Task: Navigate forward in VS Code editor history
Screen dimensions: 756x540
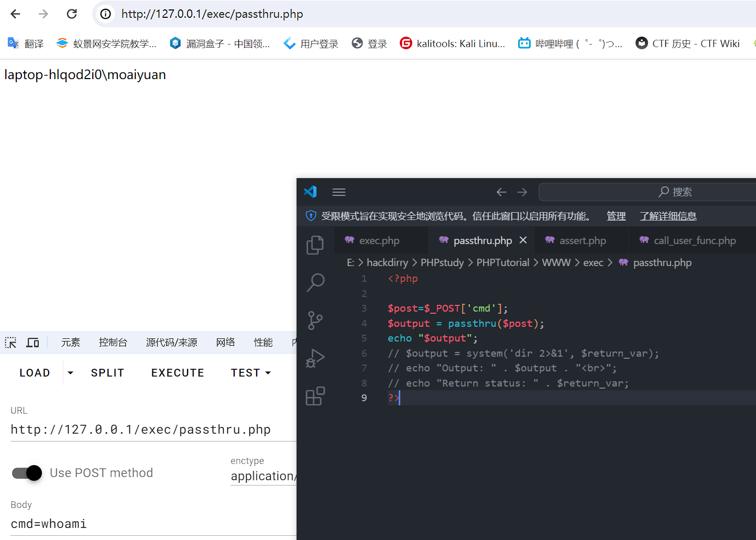Action: (522, 192)
